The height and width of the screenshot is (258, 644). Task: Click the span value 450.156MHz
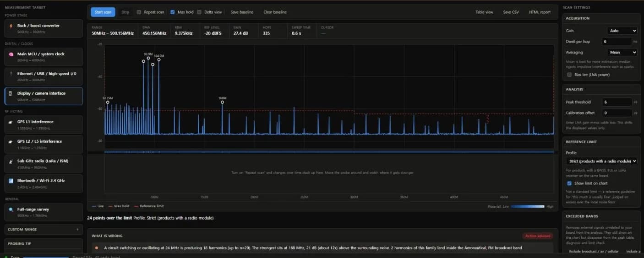pos(154,33)
